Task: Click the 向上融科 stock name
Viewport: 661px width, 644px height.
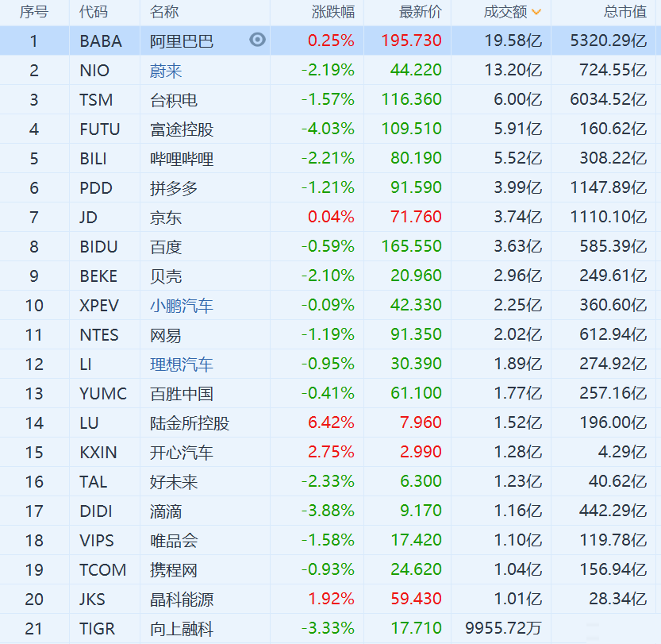Action: 182,629
